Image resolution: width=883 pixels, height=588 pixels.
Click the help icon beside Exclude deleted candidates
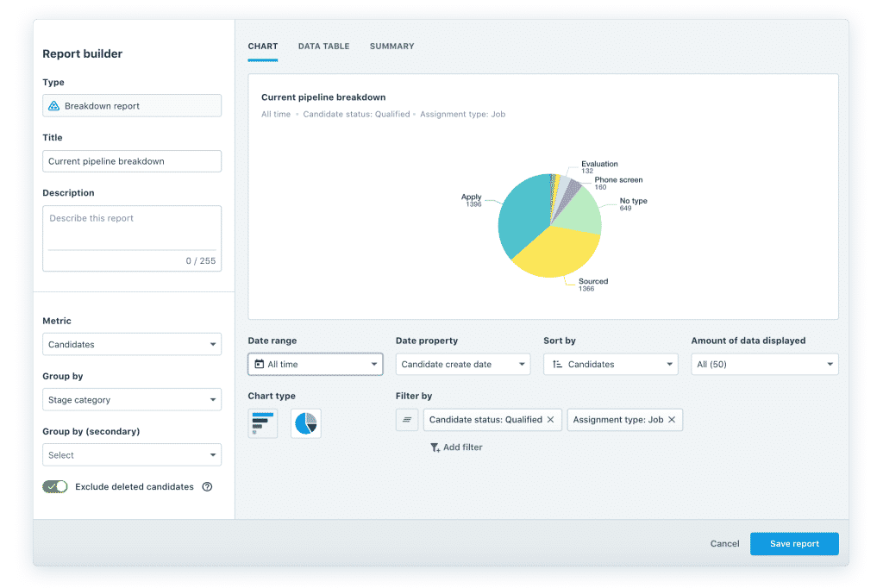click(x=206, y=486)
